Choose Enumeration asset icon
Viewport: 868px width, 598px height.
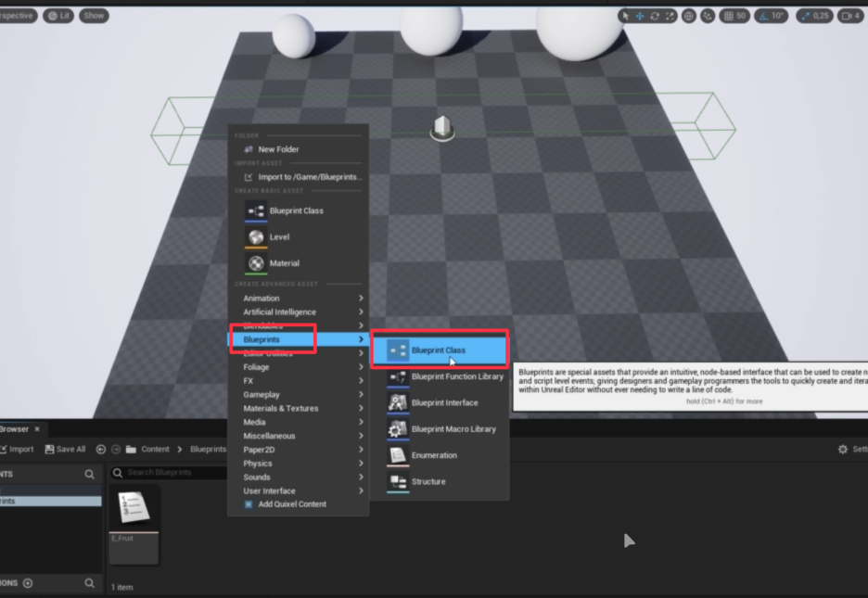tap(398, 455)
